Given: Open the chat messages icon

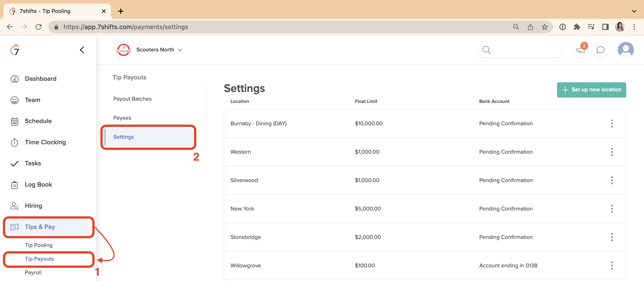Looking at the screenshot, I should tap(600, 50).
